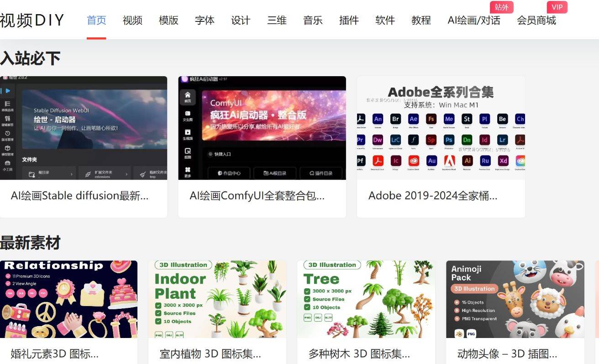Click the red VIP badge
599x364 pixels.
click(557, 7)
